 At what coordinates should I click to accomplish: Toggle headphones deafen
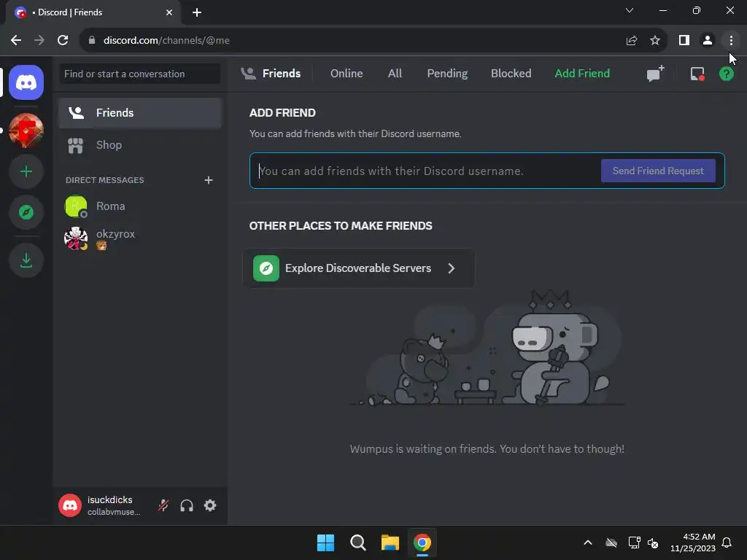[x=187, y=505]
